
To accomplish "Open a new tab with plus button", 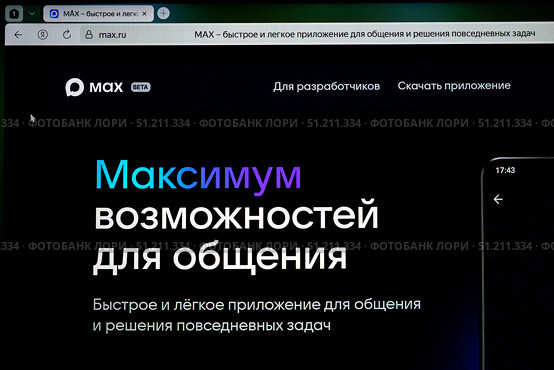I will pyautogui.click(x=163, y=13).
